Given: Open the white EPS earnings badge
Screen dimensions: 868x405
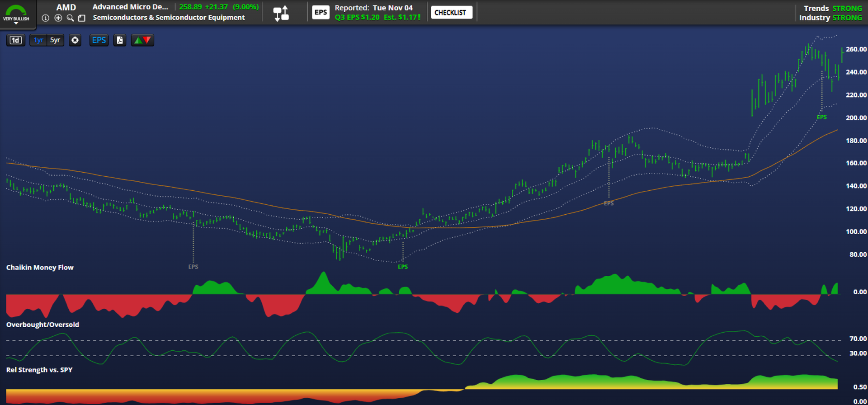Looking at the screenshot, I should [x=321, y=12].
